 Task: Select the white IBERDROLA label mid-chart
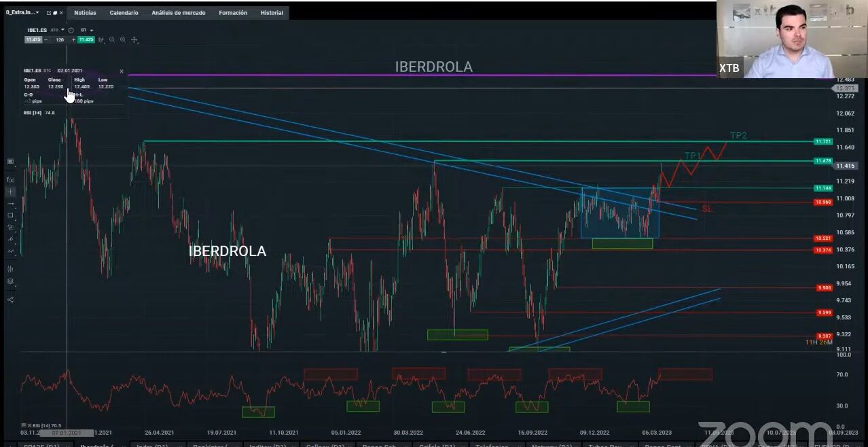click(228, 251)
